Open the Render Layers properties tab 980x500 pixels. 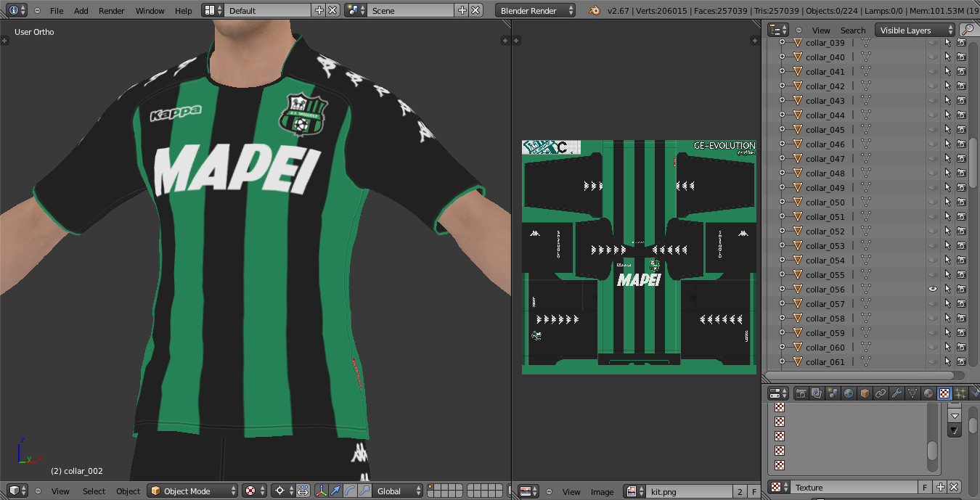817,393
